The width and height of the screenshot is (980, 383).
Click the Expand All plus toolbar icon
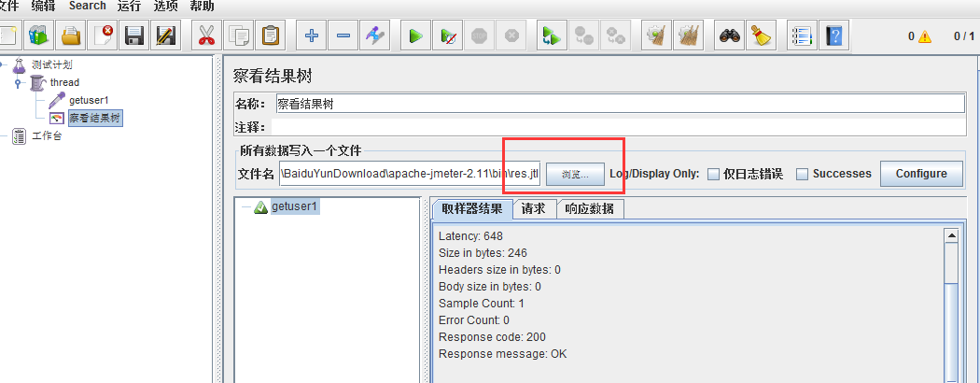(x=312, y=36)
